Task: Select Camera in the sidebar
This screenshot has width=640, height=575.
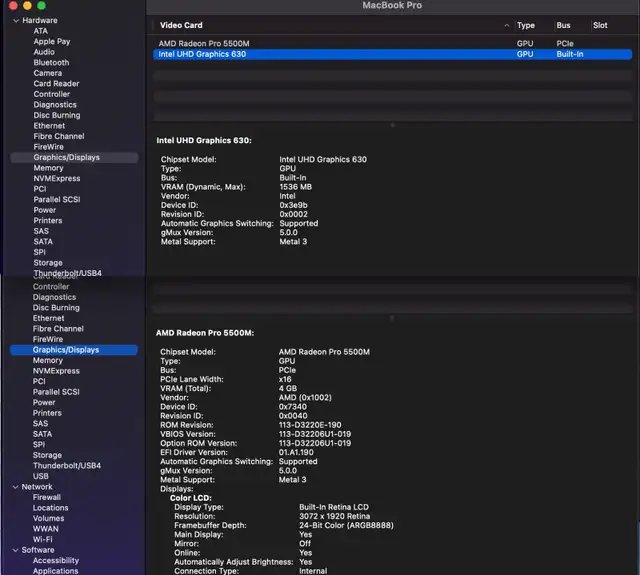Action: pos(48,73)
